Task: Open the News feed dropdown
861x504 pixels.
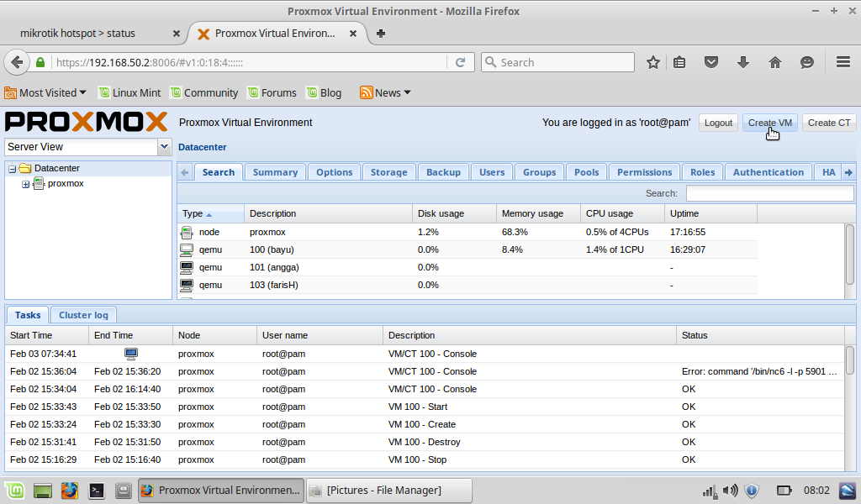Action: (x=385, y=92)
